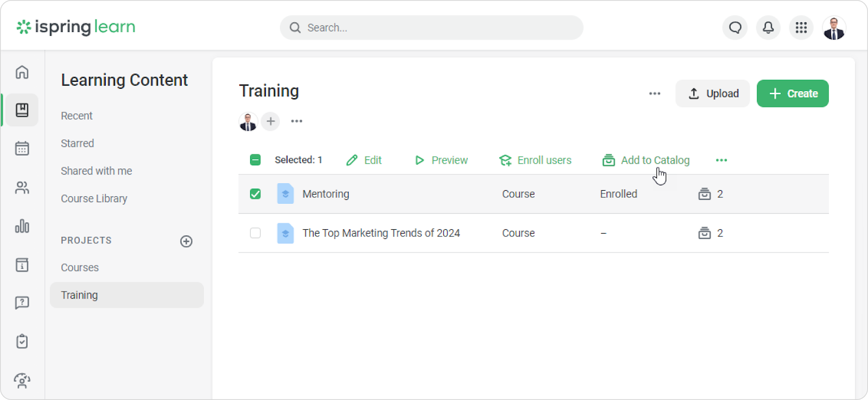Open the chat messages icon
868x400 pixels.
tap(735, 28)
